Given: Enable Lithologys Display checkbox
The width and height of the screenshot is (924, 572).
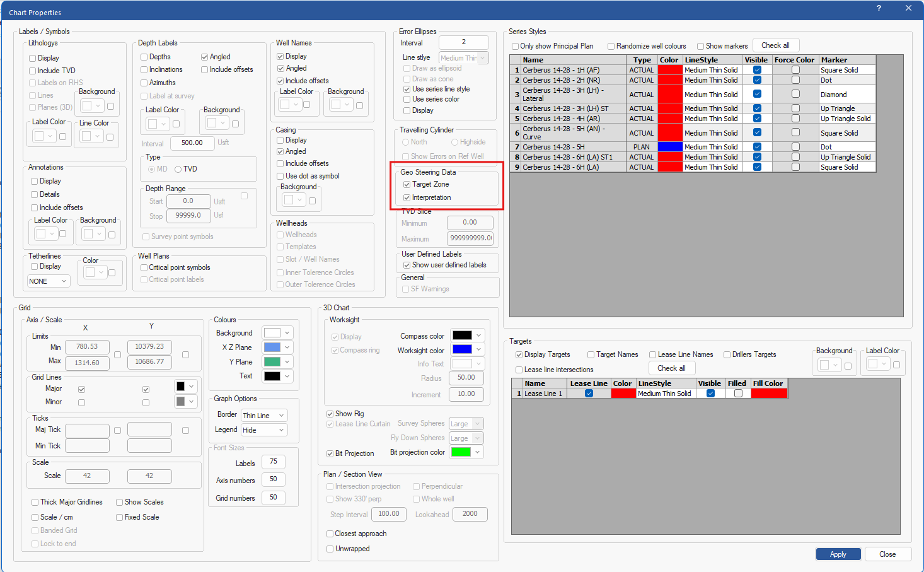Looking at the screenshot, I should pyautogui.click(x=33, y=58).
